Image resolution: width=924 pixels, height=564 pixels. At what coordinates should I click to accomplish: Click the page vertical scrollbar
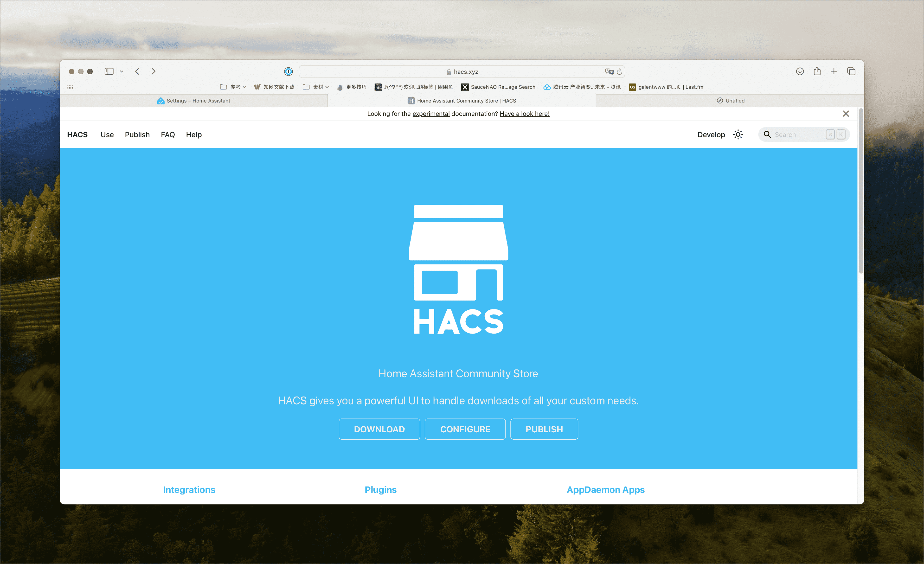click(x=861, y=191)
